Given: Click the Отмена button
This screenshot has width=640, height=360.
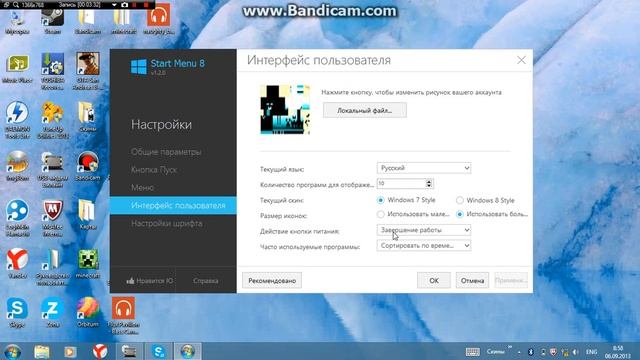Looking at the screenshot, I should click(472, 280).
